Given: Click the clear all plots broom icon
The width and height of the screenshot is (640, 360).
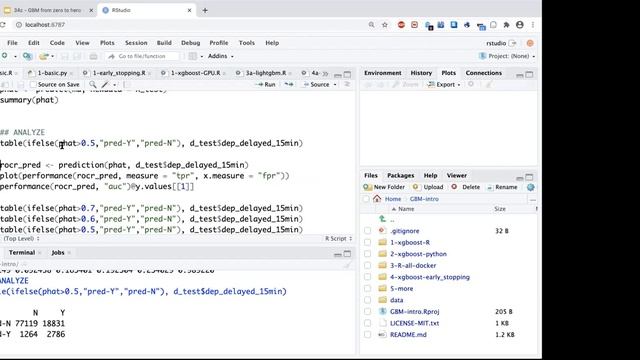Looking at the screenshot, I should (489, 84).
